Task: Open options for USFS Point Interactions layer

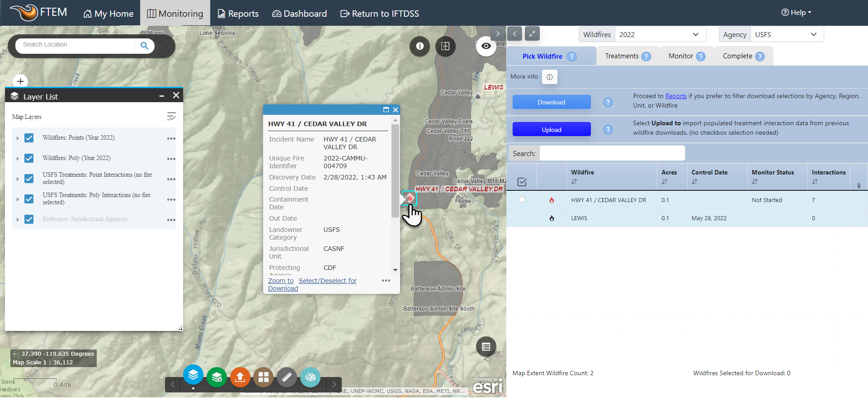Action: pyautogui.click(x=171, y=179)
